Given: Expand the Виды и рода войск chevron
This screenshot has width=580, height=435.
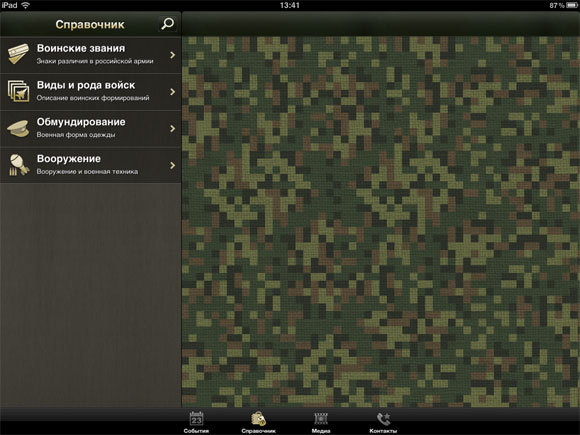Looking at the screenshot, I should coord(172,91).
